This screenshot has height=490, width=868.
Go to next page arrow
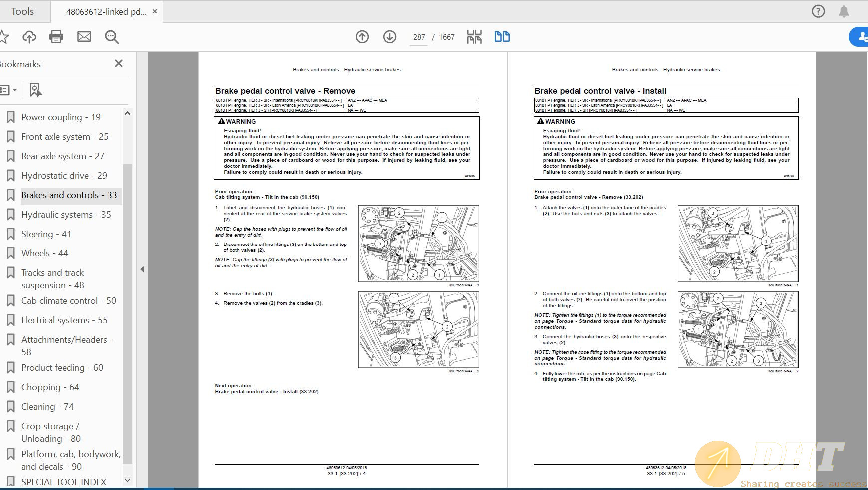(x=390, y=37)
